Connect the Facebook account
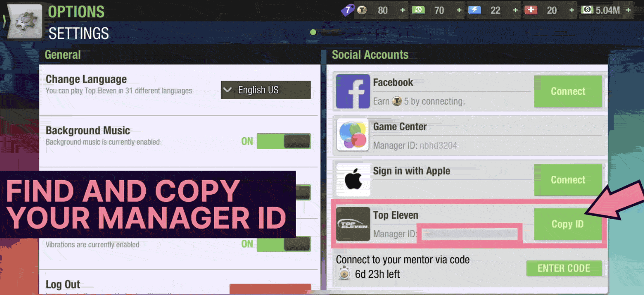 pyautogui.click(x=568, y=91)
